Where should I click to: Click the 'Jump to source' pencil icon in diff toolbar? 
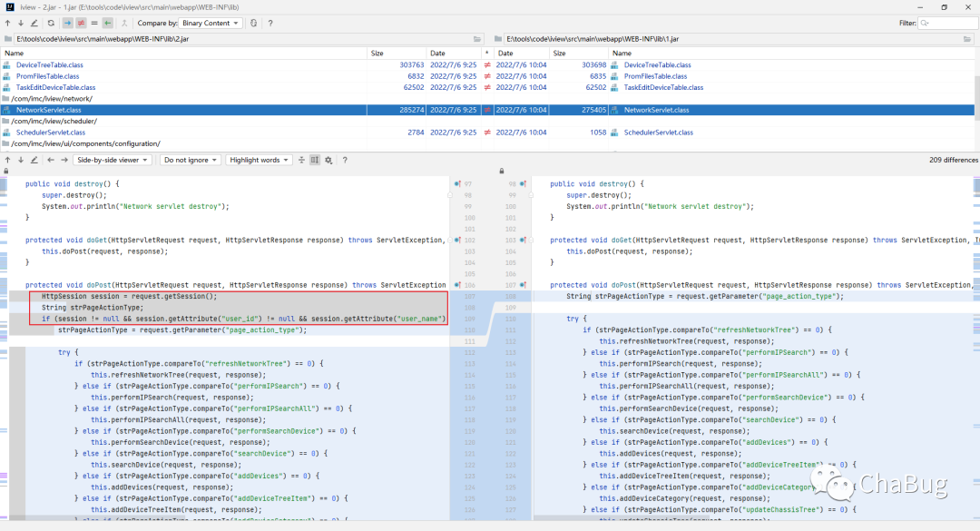pos(34,160)
